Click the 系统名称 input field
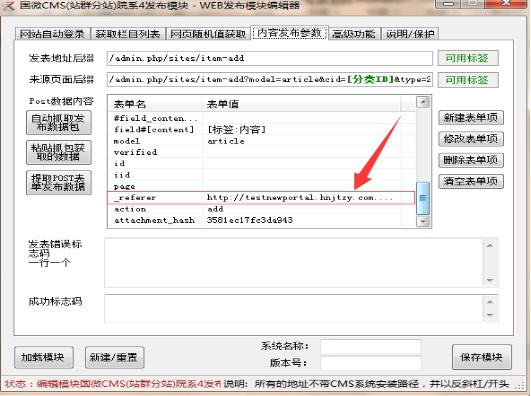The width and height of the screenshot is (531, 396). pyautogui.click(x=371, y=347)
